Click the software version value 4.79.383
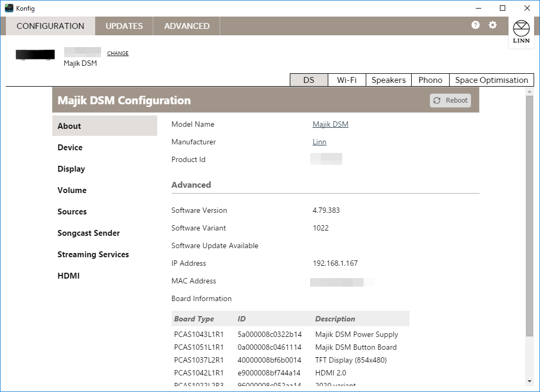This screenshot has height=392, width=540. (326, 210)
